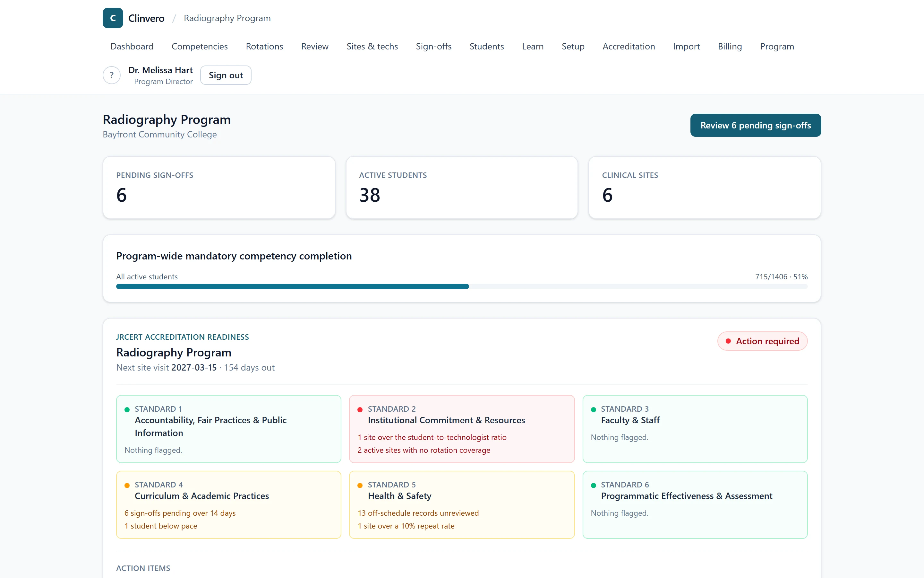Click the Sign out button

click(226, 75)
